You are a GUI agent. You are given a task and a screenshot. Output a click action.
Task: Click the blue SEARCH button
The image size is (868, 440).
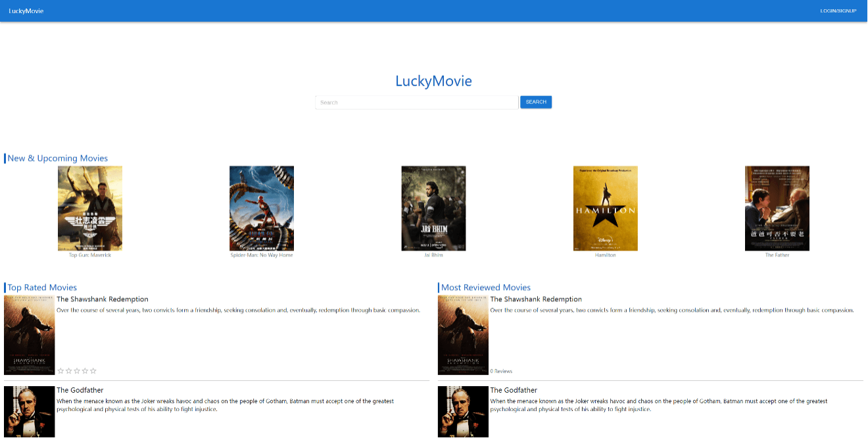coord(536,102)
